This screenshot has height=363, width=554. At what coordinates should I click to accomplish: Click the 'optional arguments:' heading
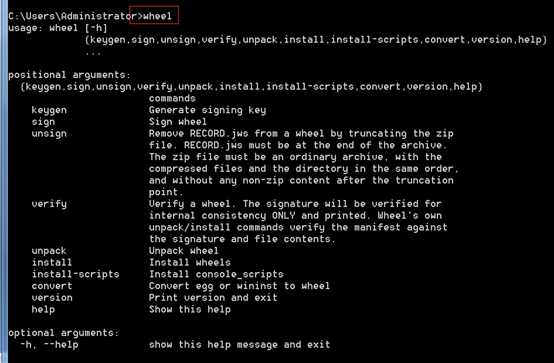64,333
